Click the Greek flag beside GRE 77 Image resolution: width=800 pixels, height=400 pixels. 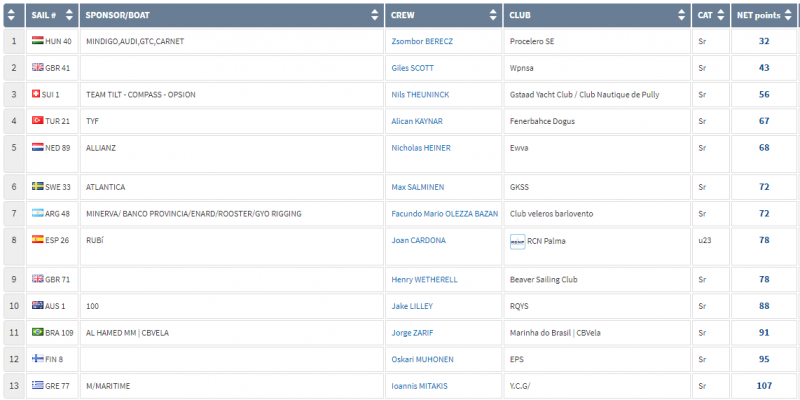pyautogui.click(x=38, y=384)
